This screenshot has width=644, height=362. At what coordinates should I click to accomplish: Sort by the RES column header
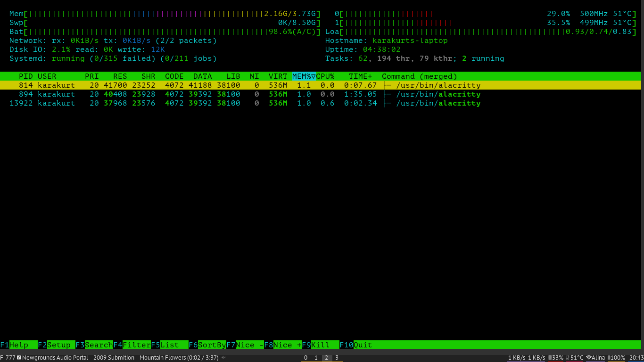[120, 76]
